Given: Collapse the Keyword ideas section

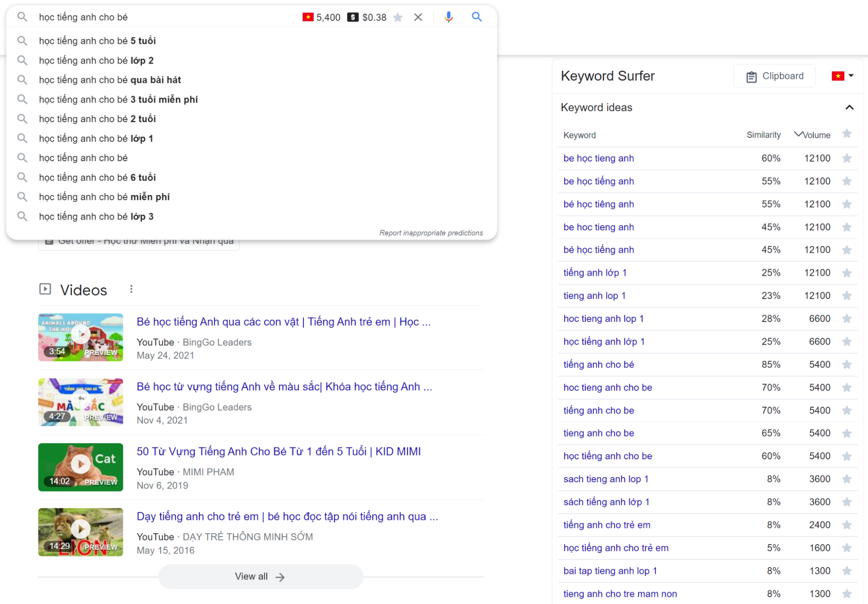Looking at the screenshot, I should click(x=849, y=107).
